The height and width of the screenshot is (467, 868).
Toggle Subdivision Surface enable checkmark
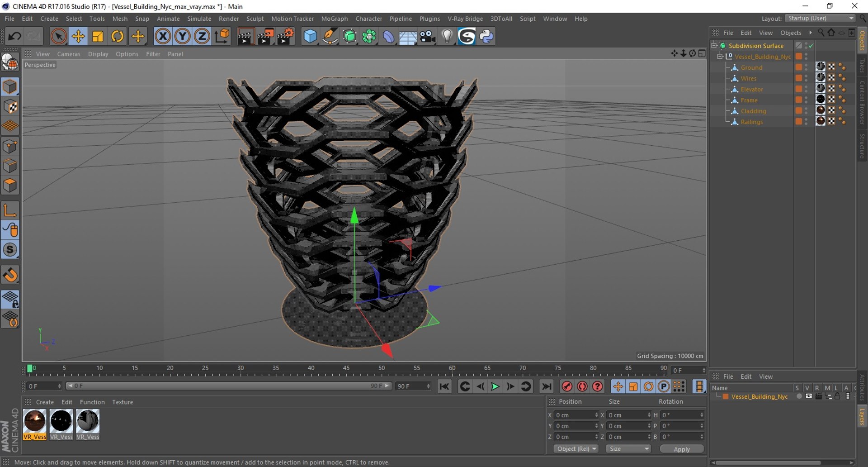pyautogui.click(x=811, y=46)
